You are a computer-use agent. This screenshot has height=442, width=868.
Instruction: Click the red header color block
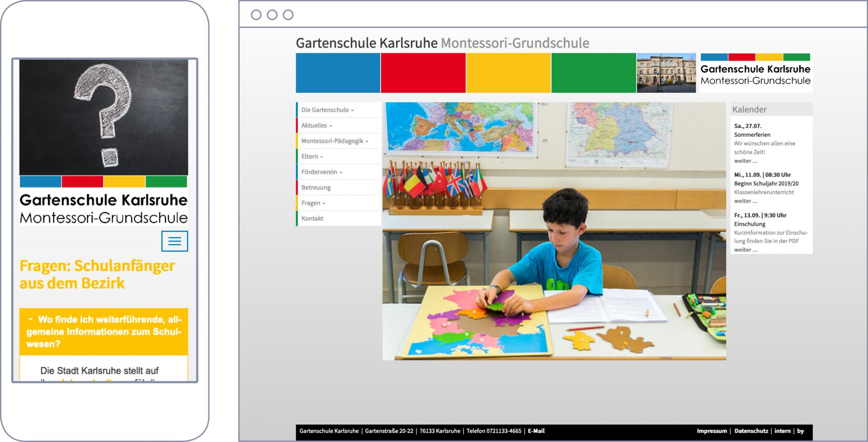coord(423,73)
